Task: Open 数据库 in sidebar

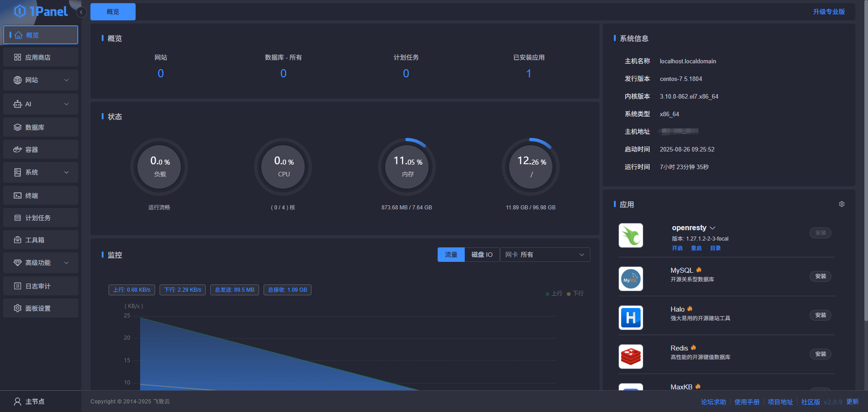Action: point(41,127)
